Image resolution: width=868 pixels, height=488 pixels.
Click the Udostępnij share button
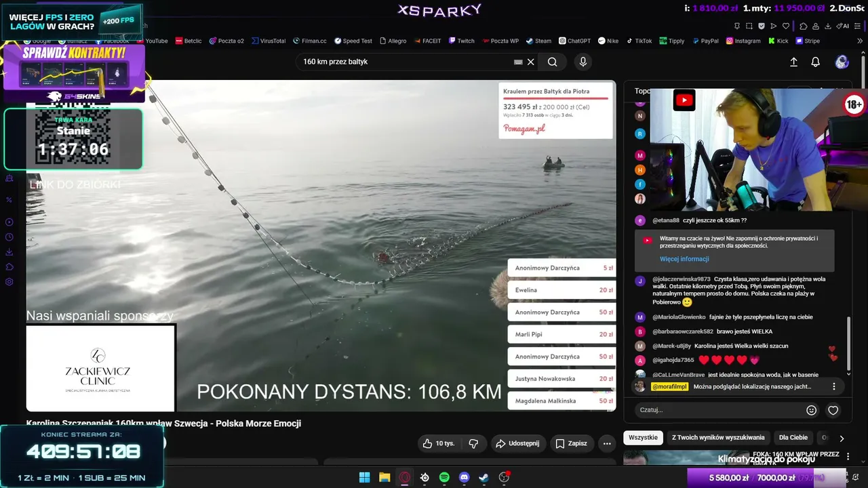pos(517,443)
